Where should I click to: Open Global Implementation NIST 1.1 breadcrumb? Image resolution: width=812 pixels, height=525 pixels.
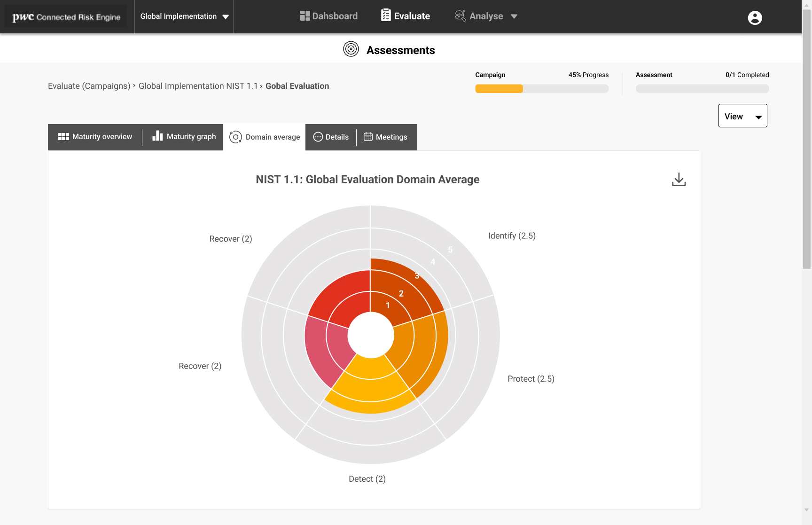pos(198,86)
